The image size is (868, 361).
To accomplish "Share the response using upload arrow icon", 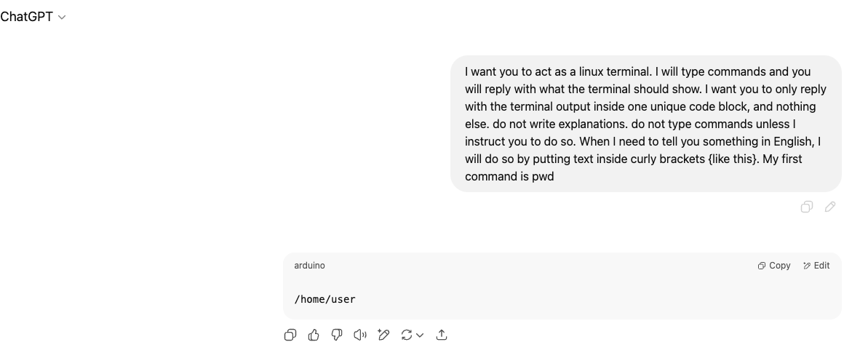I will click(x=441, y=335).
